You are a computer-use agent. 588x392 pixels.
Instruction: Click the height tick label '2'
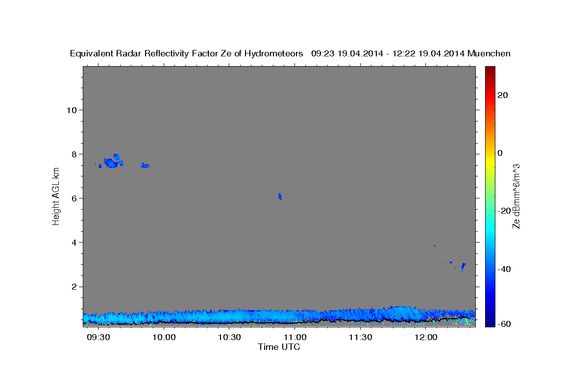click(x=74, y=287)
